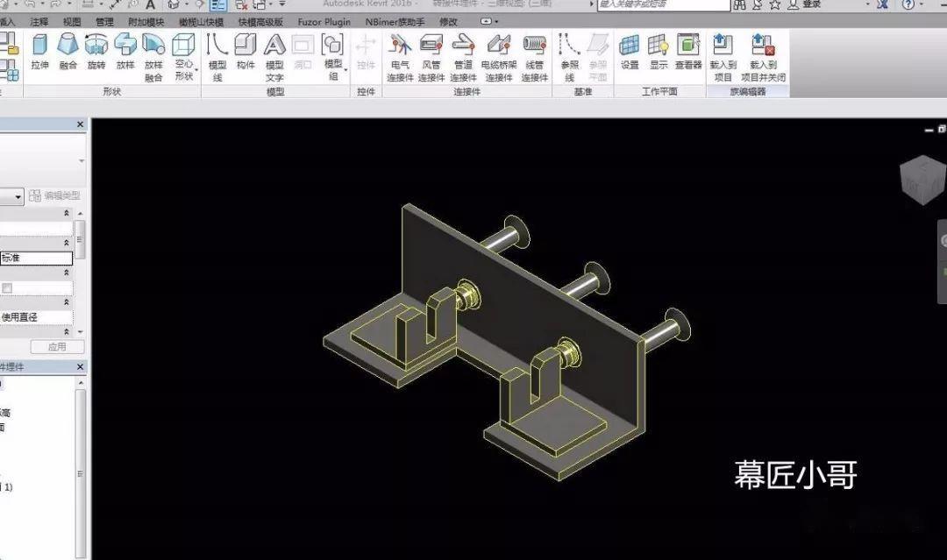
Task: Select the 放样 (Sweep) tool
Action: click(x=125, y=53)
